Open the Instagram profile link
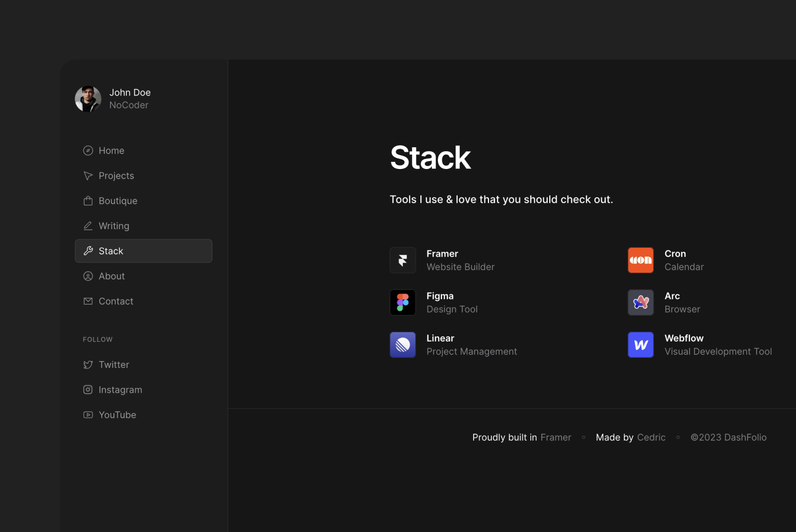Screen dimensions: 796x532 143,390
